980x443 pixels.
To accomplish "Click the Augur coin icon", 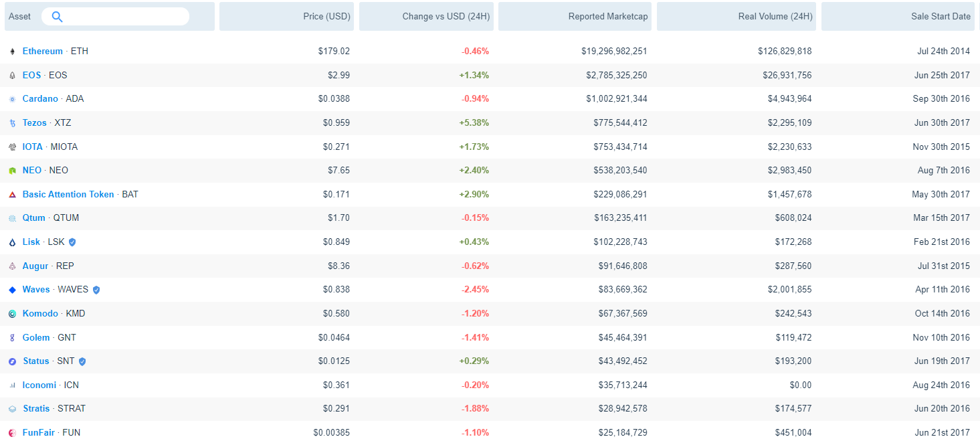I will point(12,266).
